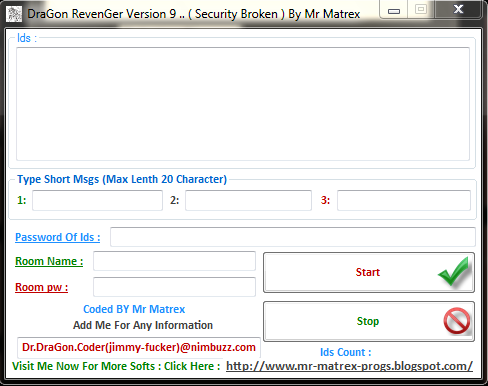Focus the Room pw input field

(174, 287)
